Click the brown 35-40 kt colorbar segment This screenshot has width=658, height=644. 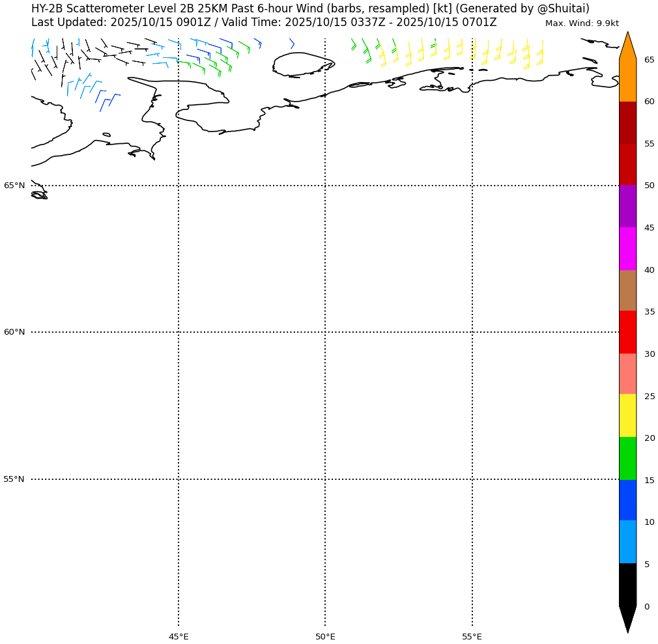click(x=627, y=290)
